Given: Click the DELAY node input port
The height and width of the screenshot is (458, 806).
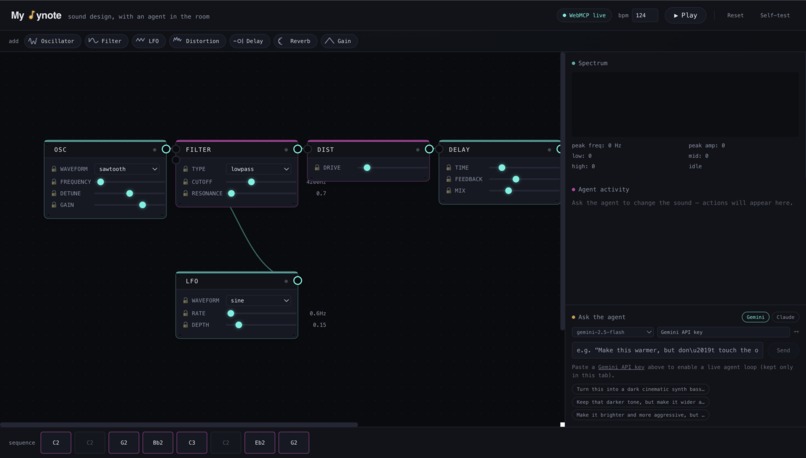Looking at the screenshot, I should [x=439, y=149].
